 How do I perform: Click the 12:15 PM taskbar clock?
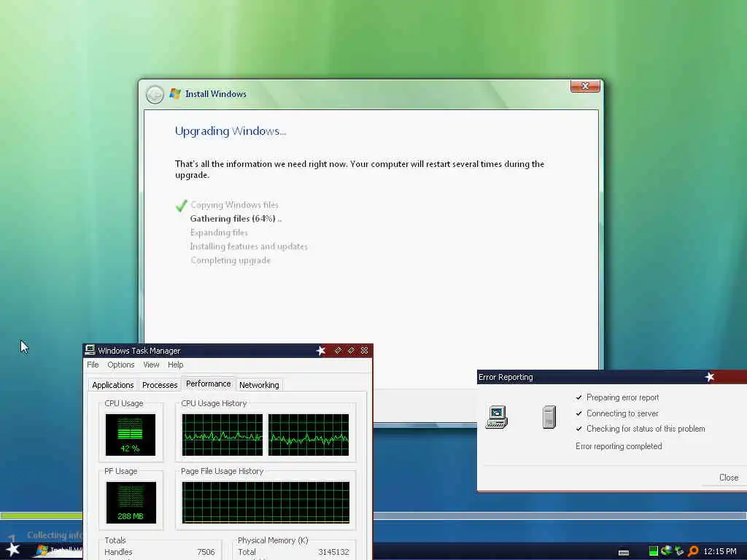(x=720, y=551)
